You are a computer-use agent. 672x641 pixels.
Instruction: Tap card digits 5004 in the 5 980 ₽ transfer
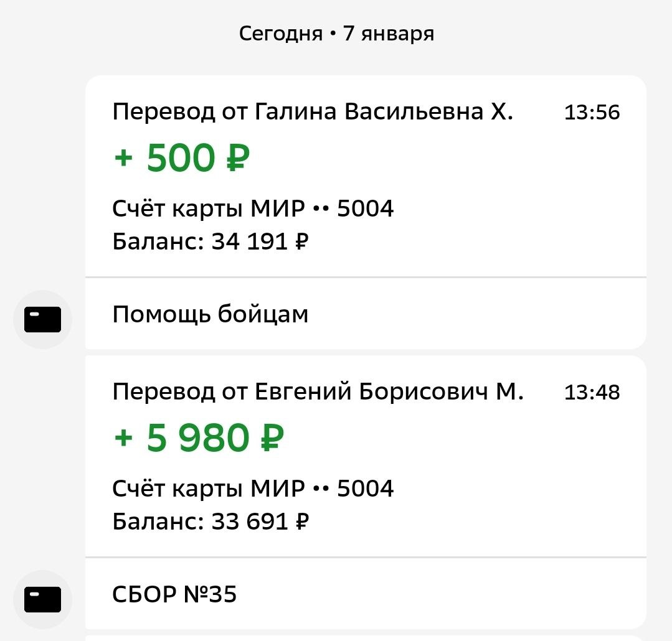(366, 489)
